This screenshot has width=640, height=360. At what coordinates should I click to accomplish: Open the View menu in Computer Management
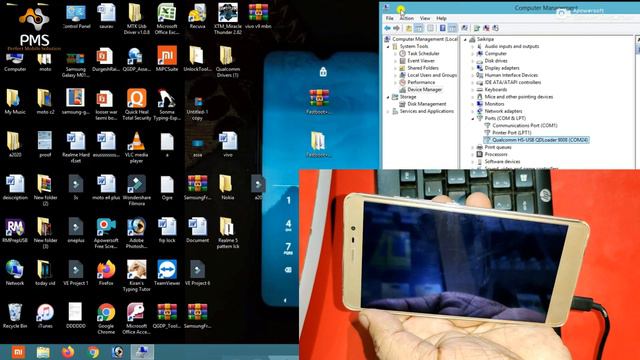(425, 18)
